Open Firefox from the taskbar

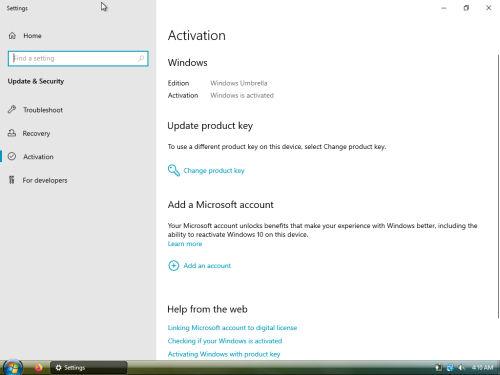coord(38,368)
